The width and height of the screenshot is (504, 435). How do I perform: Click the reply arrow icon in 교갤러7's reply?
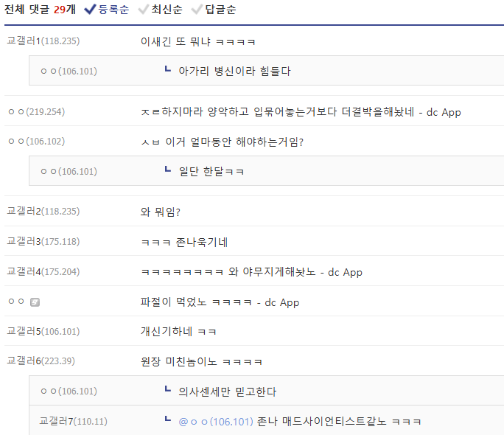coord(168,421)
